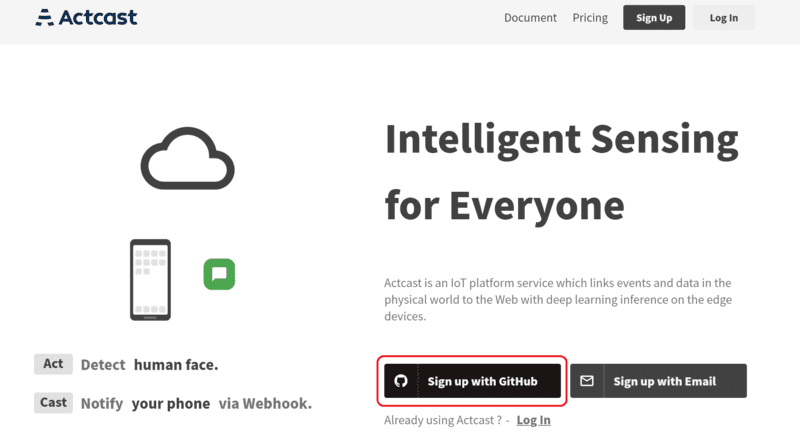Click the Sign Up header button

point(654,18)
